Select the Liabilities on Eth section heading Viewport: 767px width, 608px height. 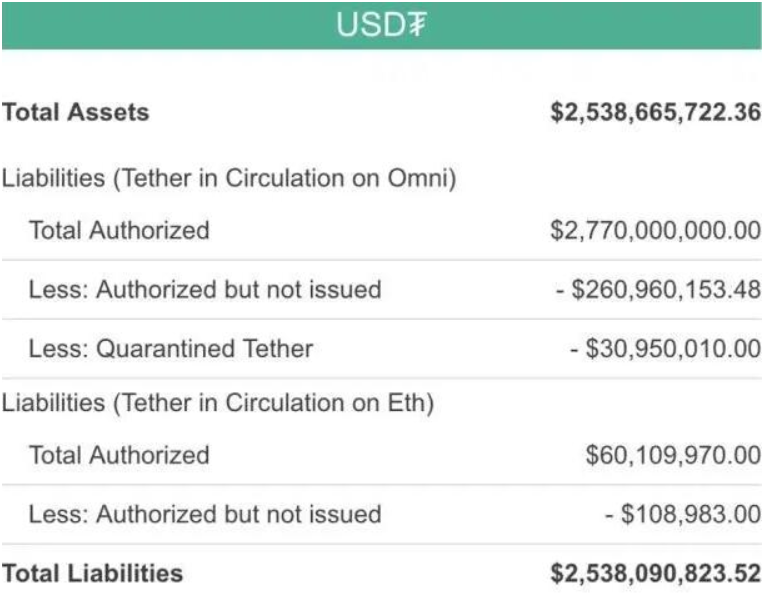pos(219,403)
